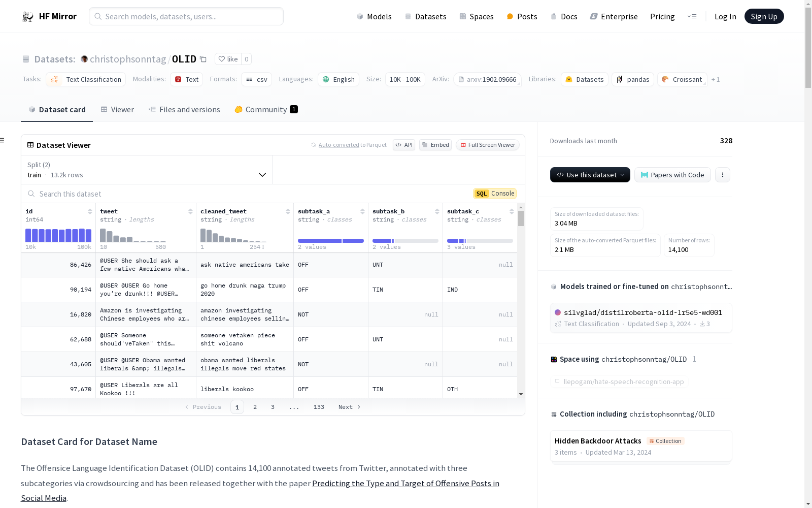
Task: Open the Community tab
Action: [266, 109]
